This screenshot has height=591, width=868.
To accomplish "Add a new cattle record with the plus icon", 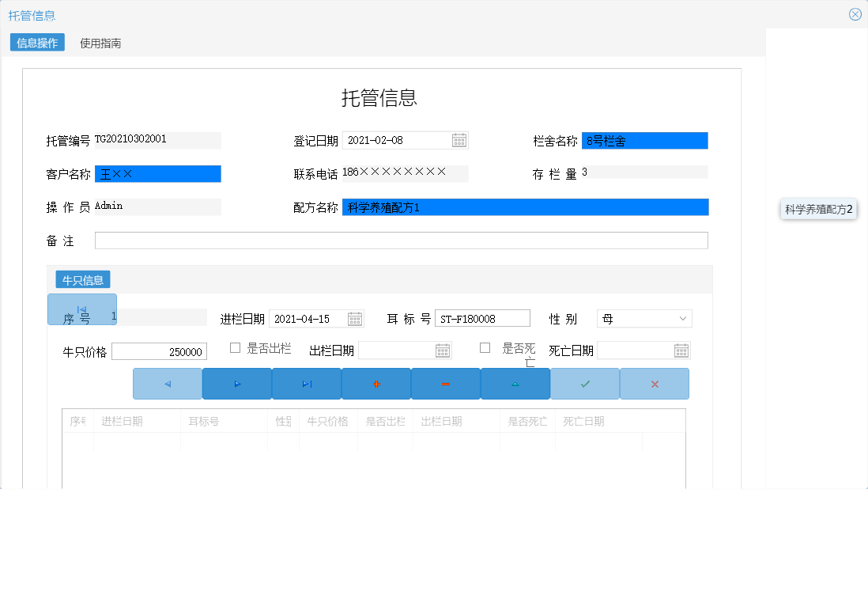I will click(376, 384).
